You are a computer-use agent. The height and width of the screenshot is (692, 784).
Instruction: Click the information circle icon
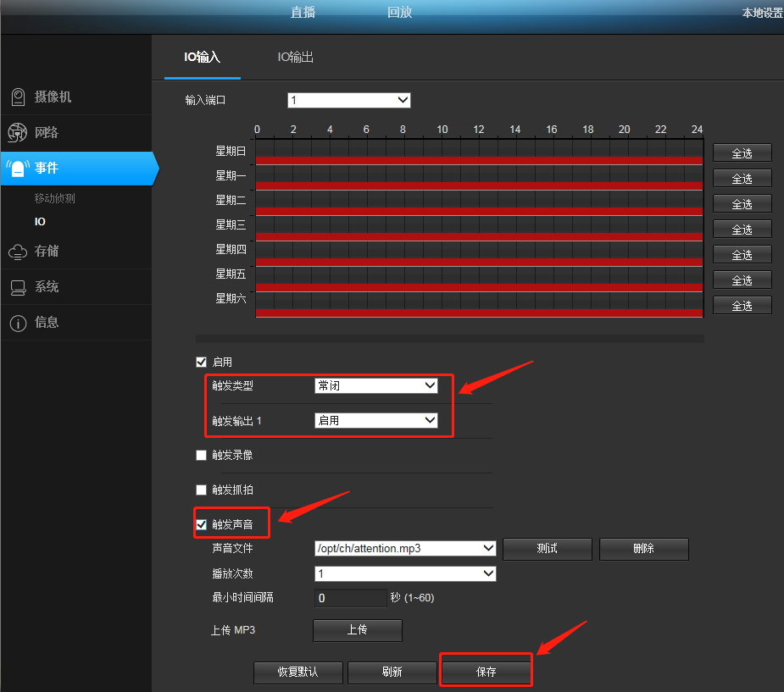pyautogui.click(x=17, y=323)
